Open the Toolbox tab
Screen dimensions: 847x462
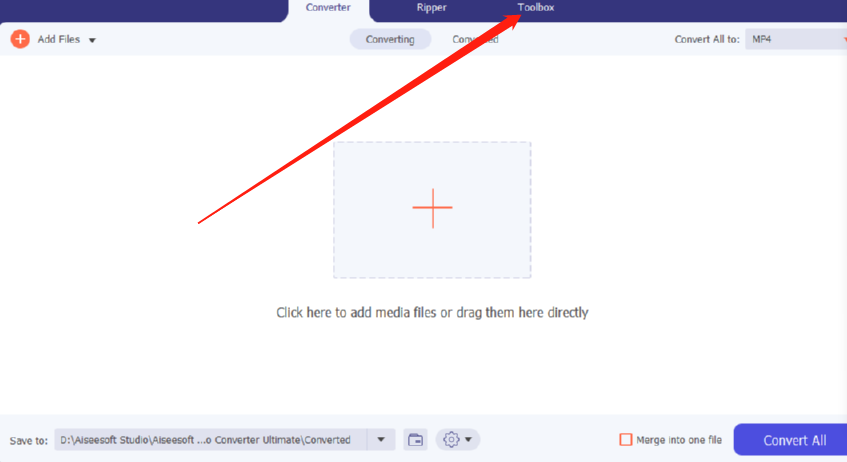click(535, 8)
